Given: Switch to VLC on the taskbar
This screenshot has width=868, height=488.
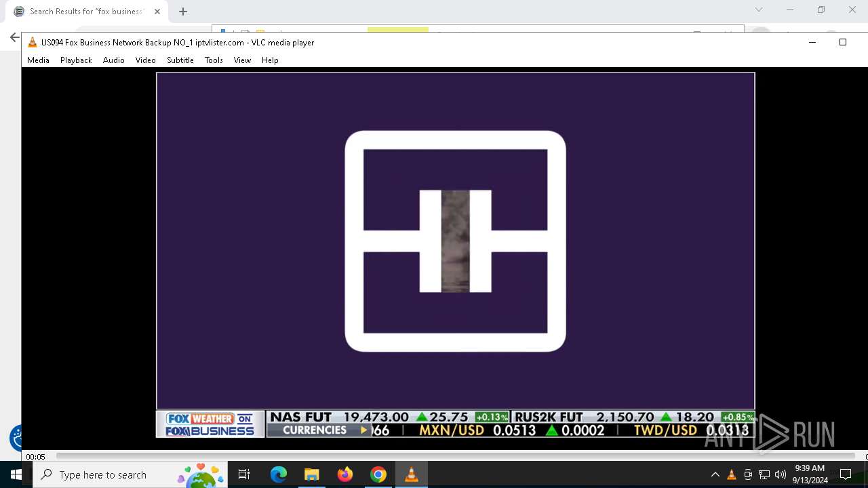Looking at the screenshot, I should 411,474.
